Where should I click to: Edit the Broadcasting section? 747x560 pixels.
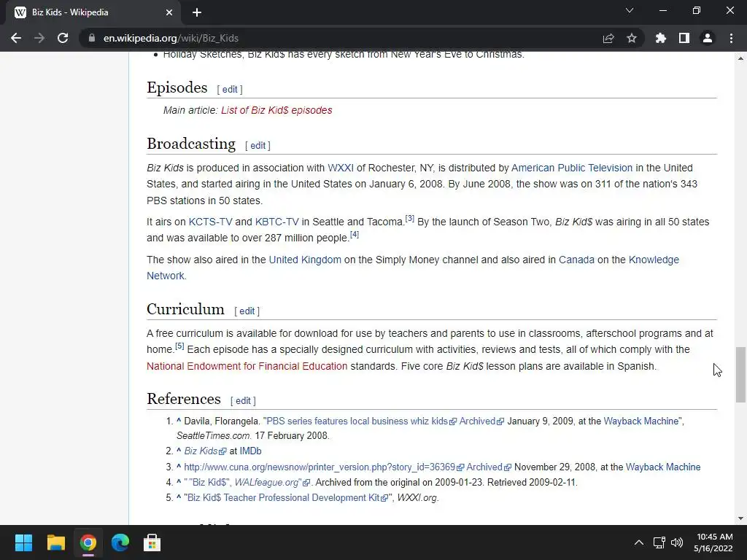[258, 146]
